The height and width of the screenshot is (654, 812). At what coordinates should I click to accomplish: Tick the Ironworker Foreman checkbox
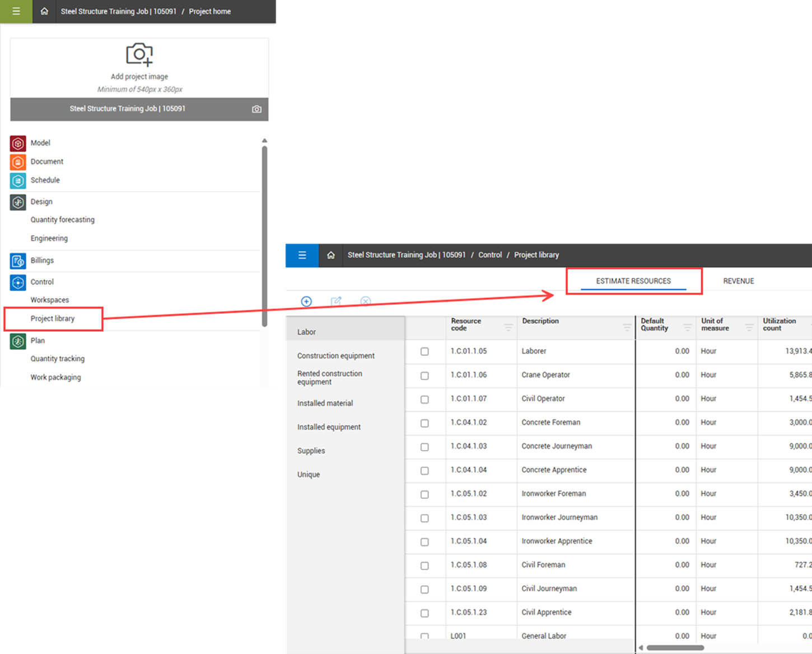(424, 494)
